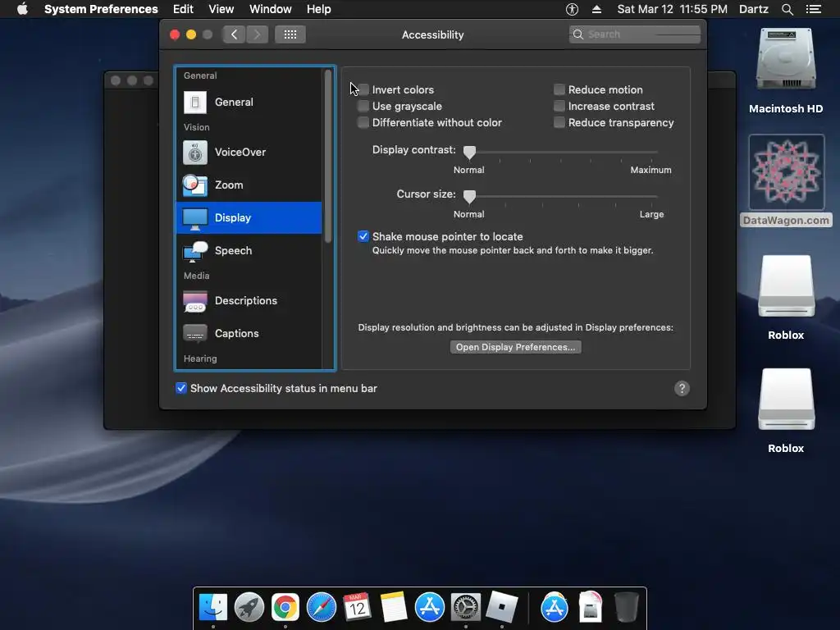
Task: Open Google Chrome from the Dock
Action: click(285, 608)
